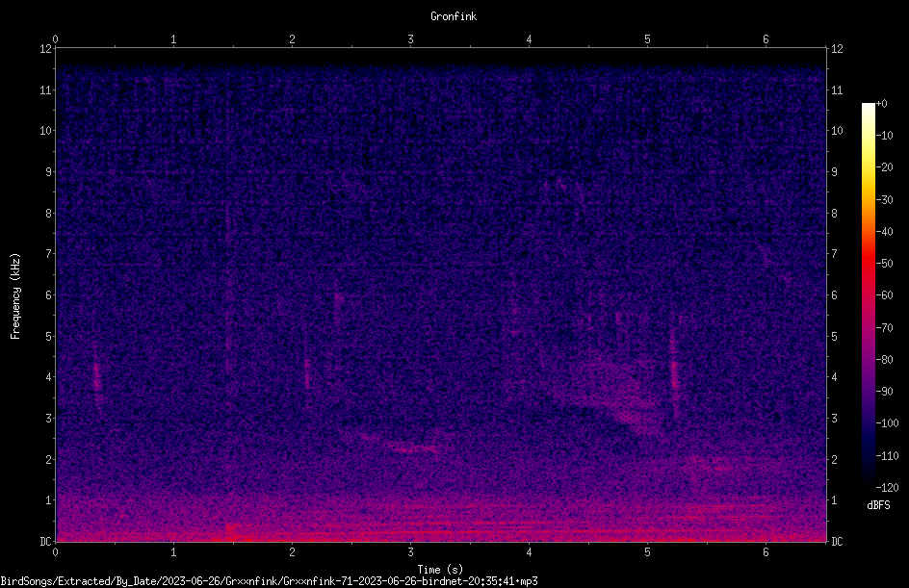Viewport: 909px width, 588px height.
Task: Click the -120 color scale label
Action: pyautogui.click(x=888, y=488)
